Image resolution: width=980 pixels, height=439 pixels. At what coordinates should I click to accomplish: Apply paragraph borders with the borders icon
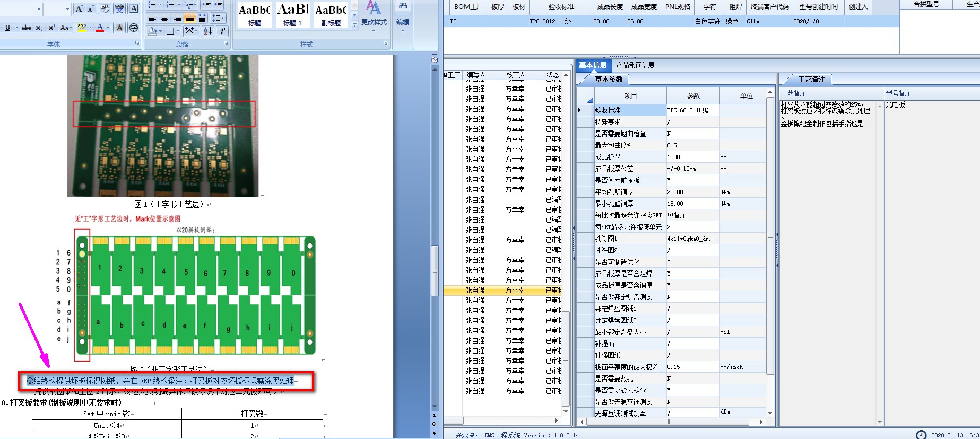tap(170, 31)
